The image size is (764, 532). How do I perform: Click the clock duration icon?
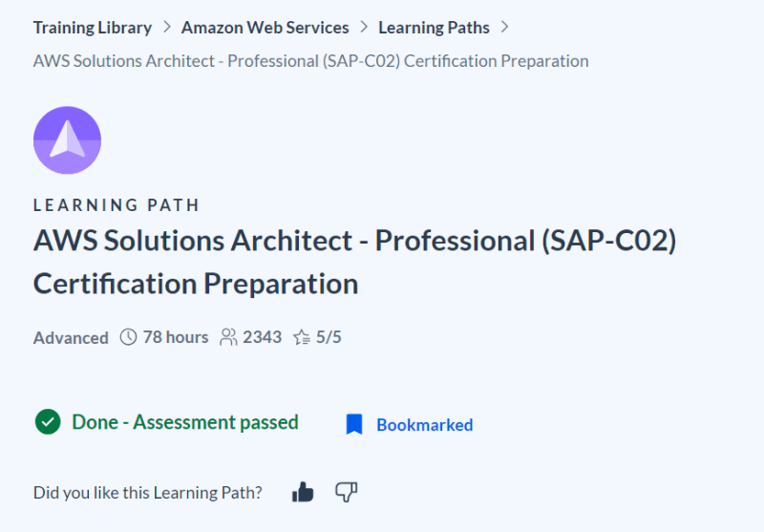(128, 337)
